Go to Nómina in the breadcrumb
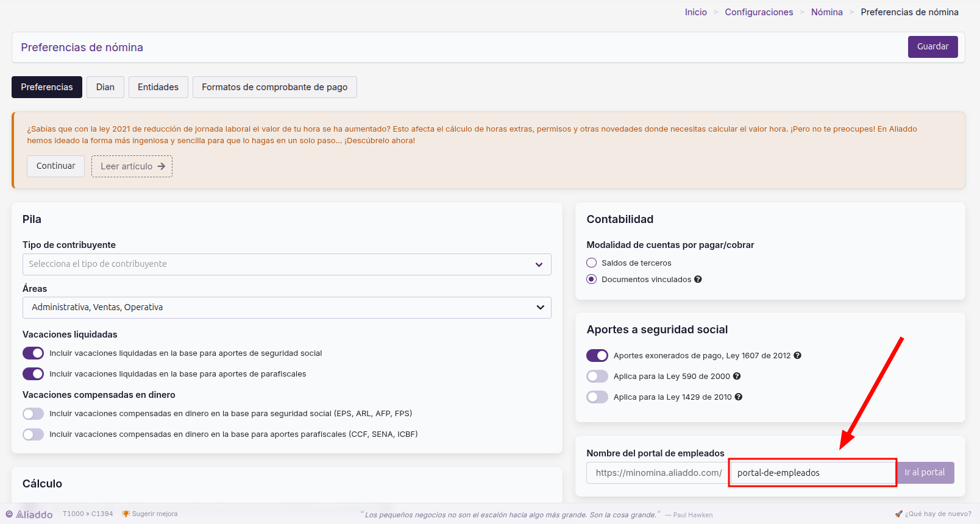This screenshot has height=524, width=980. pos(826,12)
